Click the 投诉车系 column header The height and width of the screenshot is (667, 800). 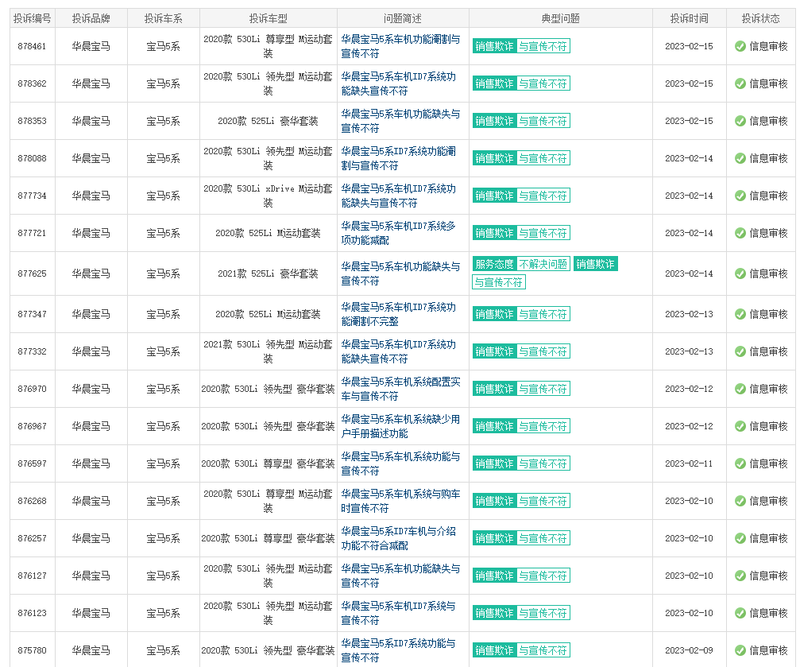point(163,18)
